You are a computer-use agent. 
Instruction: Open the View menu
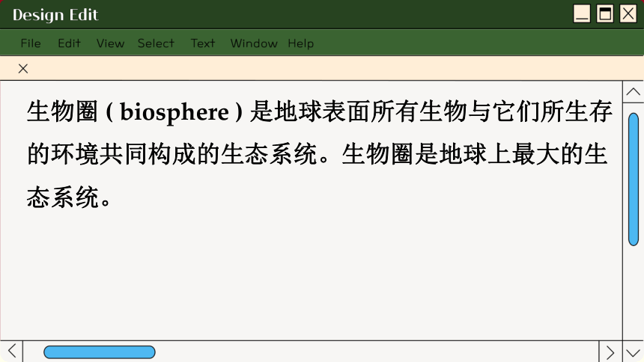click(x=110, y=43)
